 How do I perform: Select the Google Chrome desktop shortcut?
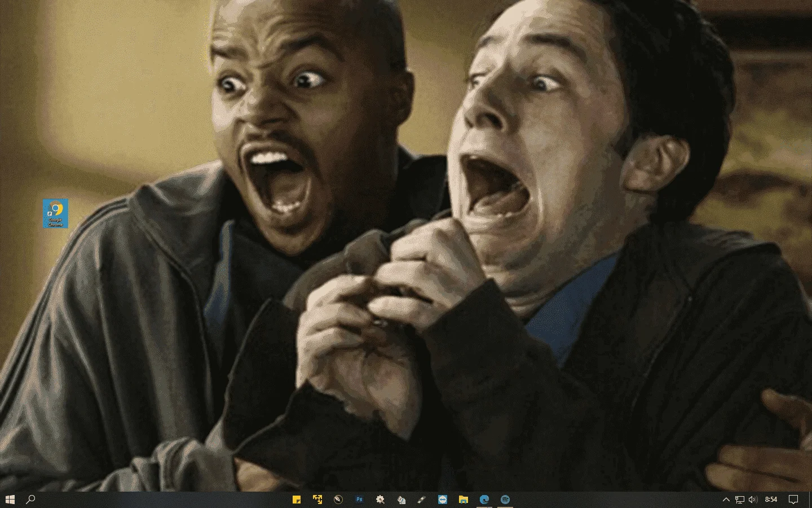click(x=55, y=213)
